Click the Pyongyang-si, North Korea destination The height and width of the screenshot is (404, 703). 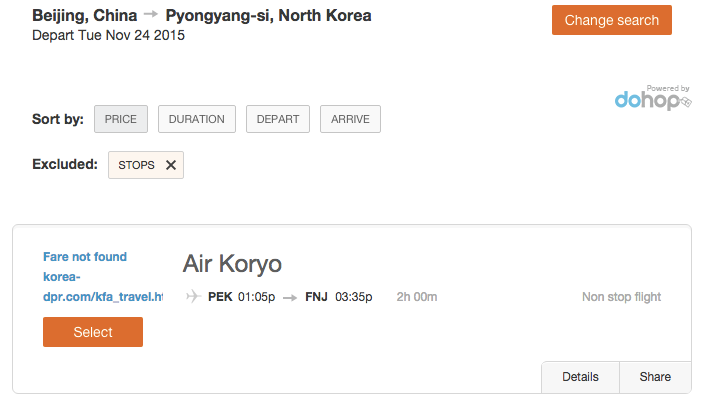[x=268, y=15]
